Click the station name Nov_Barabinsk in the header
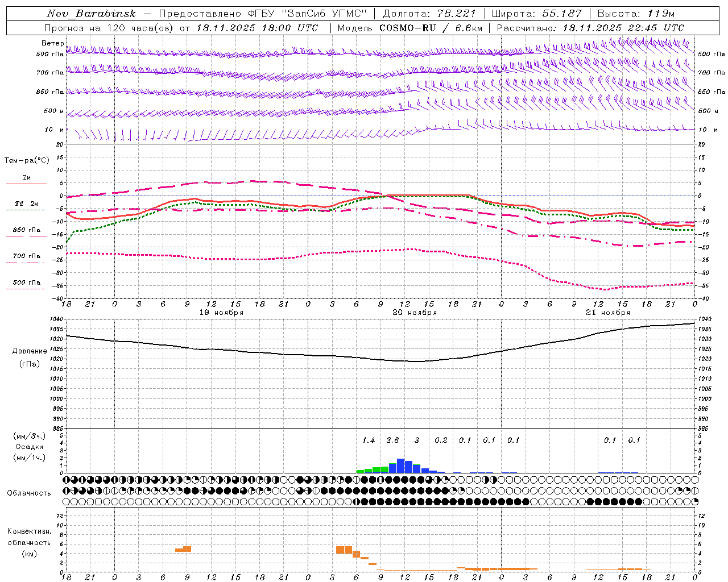Screen dimensions: 728x582 [91, 14]
